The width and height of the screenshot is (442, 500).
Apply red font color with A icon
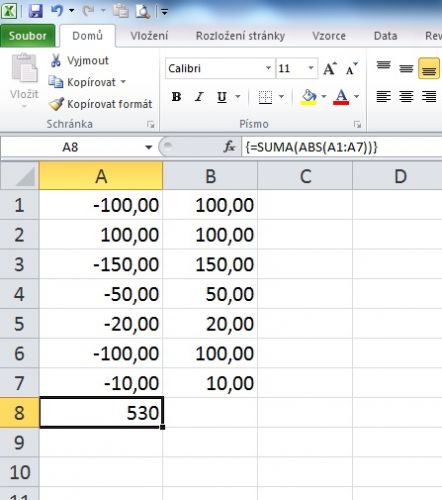(341, 97)
